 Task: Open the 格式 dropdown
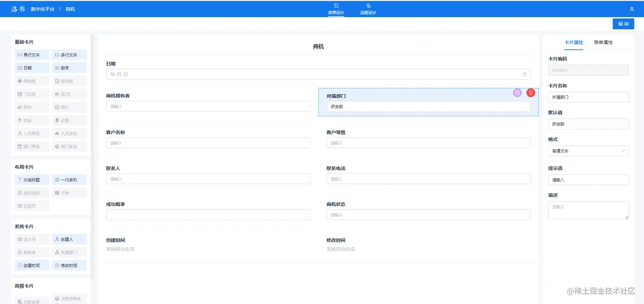[588, 151]
